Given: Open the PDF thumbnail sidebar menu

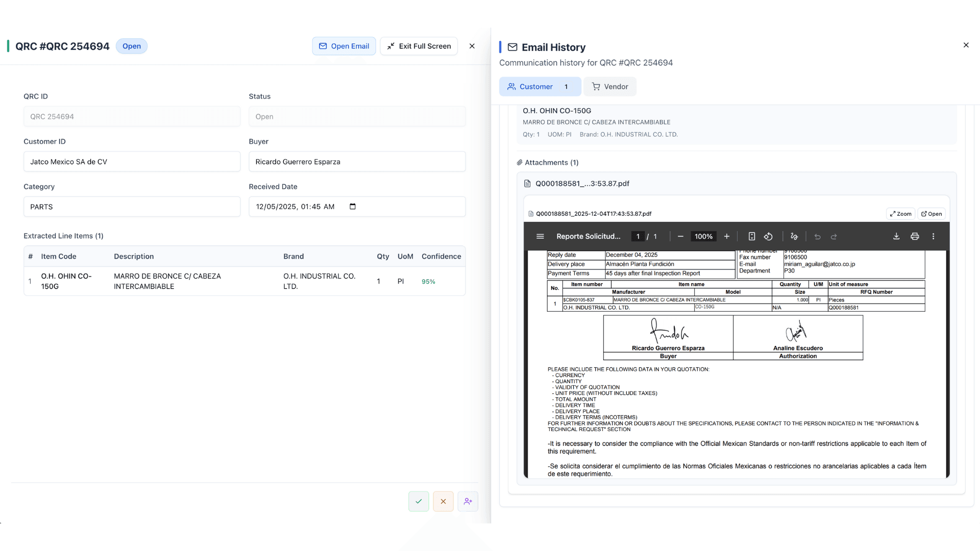Looking at the screenshot, I should click(x=540, y=236).
